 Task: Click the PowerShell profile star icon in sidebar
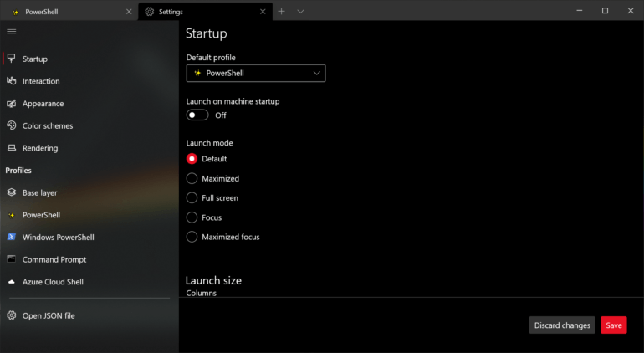[12, 215]
